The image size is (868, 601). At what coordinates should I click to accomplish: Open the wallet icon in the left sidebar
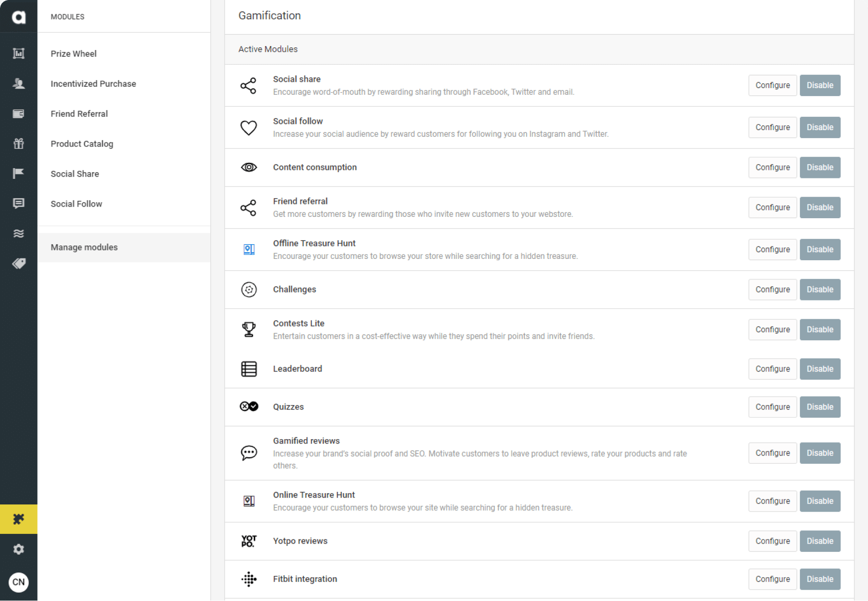(19, 113)
